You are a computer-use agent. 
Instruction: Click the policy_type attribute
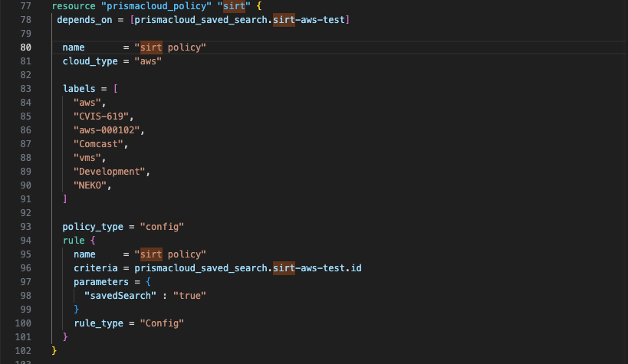click(x=93, y=227)
